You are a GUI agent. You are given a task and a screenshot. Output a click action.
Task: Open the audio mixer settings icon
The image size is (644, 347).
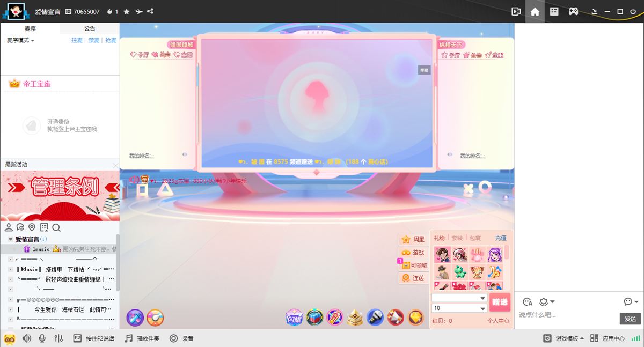coord(59,338)
